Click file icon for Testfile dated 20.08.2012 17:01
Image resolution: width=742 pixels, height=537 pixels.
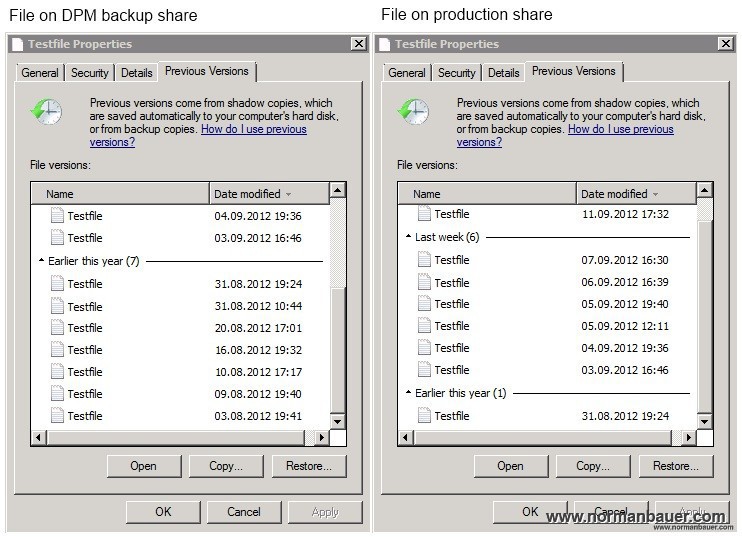click(57, 328)
